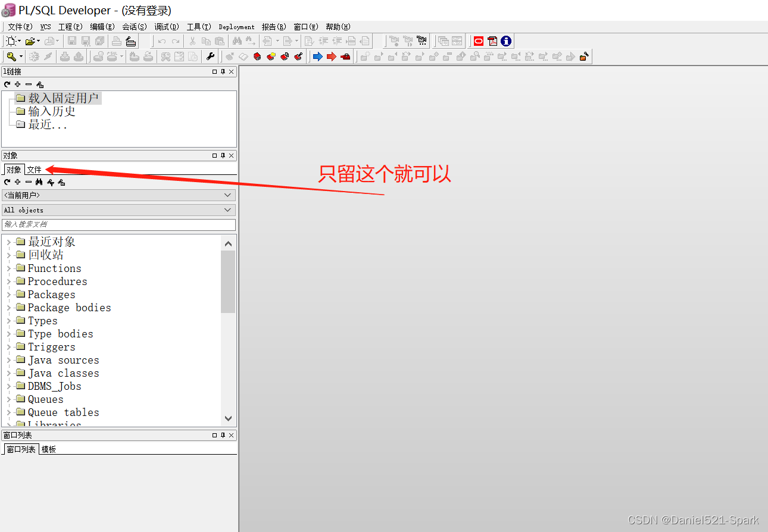Open the 当前用户 dropdown
The width and height of the screenshot is (768, 532).
(227, 195)
